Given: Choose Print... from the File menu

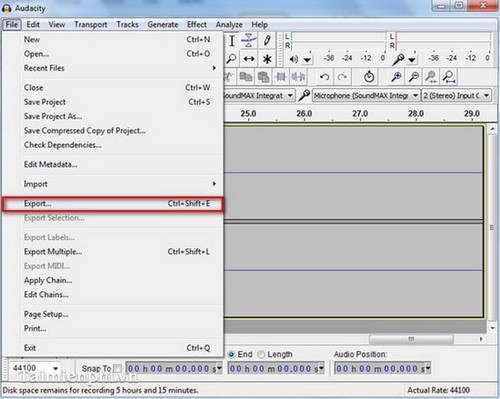Looking at the screenshot, I should pyautogui.click(x=112, y=329).
